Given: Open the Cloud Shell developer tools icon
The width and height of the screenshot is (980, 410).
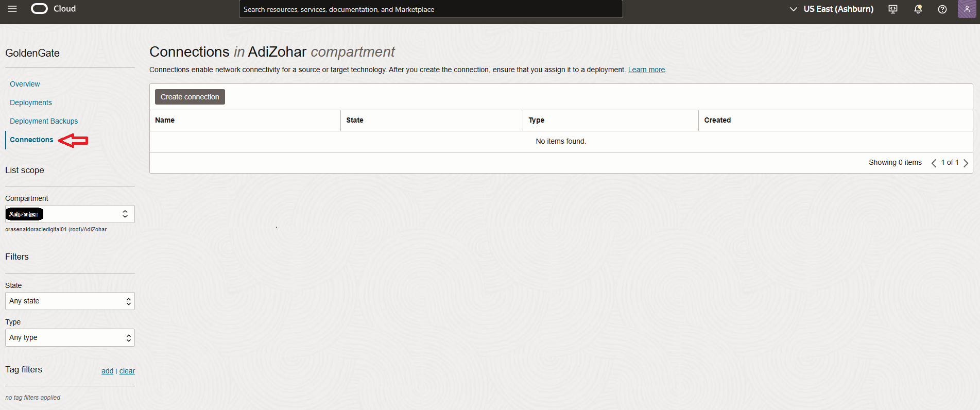Looking at the screenshot, I should point(893,9).
